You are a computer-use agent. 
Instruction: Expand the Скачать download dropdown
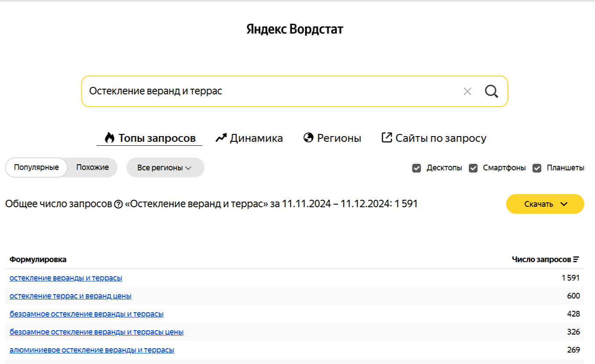tap(545, 204)
